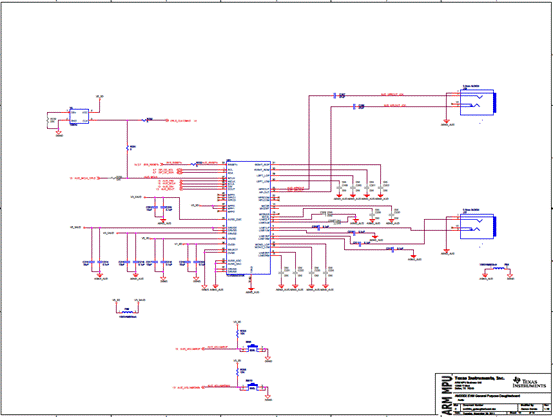Screen dimensions: 553x417
Task: Click the vertical resistor on the clock line
Action: click(x=127, y=148)
